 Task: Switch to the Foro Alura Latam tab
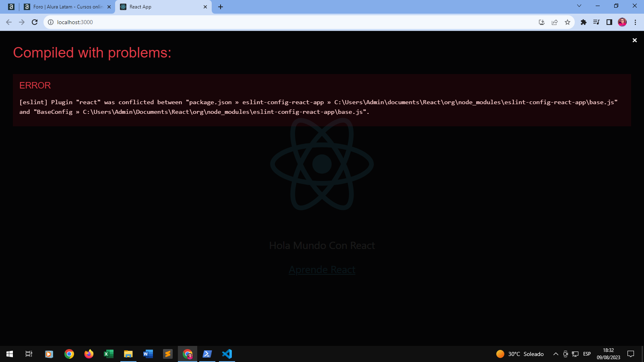pyautogui.click(x=67, y=7)
